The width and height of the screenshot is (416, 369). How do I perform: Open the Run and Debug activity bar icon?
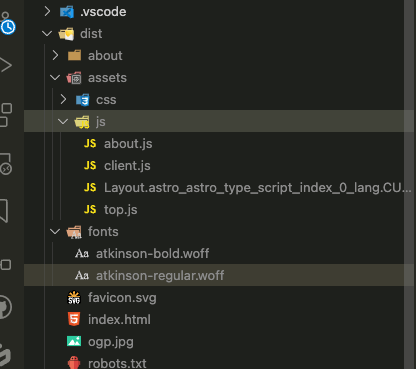[5, 65]
